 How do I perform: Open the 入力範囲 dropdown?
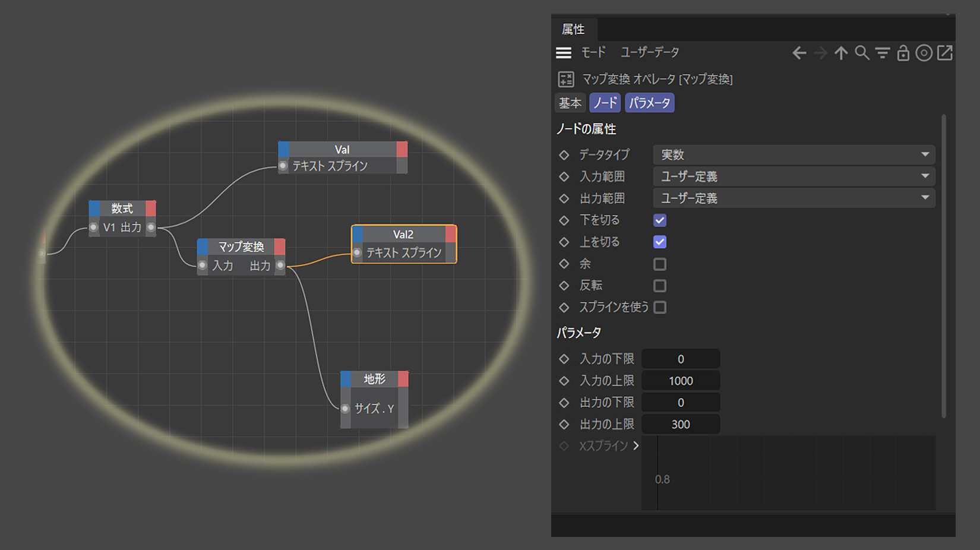tap(794, 176)
